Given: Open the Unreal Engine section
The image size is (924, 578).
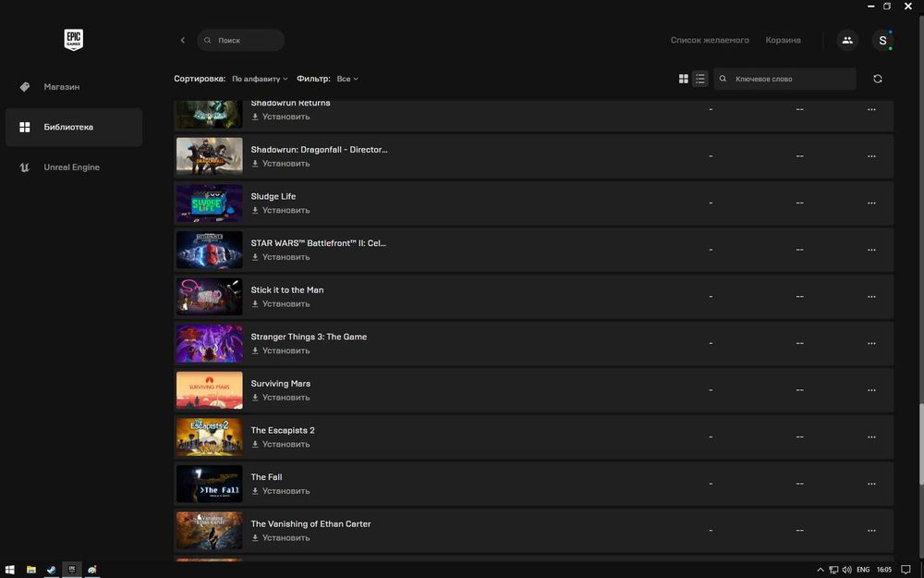Looking at the screenshot, I should [x=74, y=166].
